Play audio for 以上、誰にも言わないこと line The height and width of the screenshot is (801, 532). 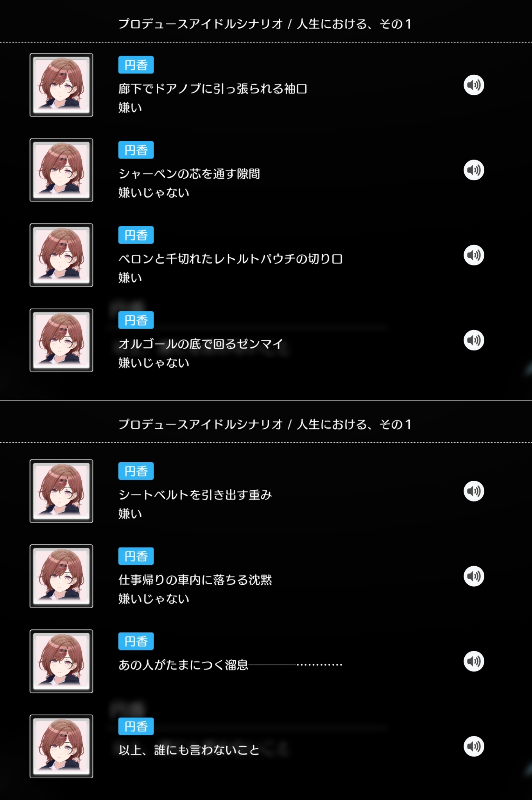(x=474, y=746)
